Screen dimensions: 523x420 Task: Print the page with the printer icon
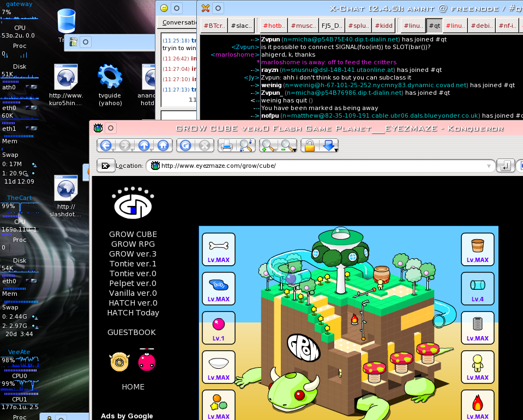point(227,145)
